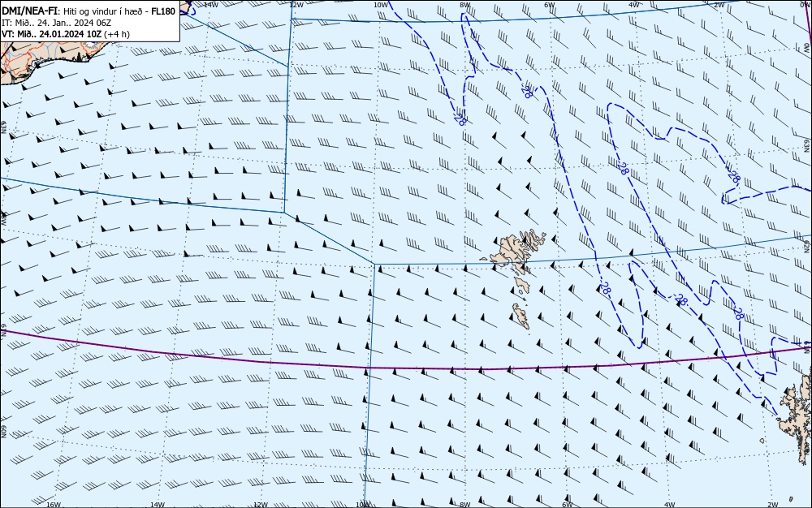Click the 6W longitude label on top axis
Viewport: 812px width, 508px height.
[x=550, y=4]
